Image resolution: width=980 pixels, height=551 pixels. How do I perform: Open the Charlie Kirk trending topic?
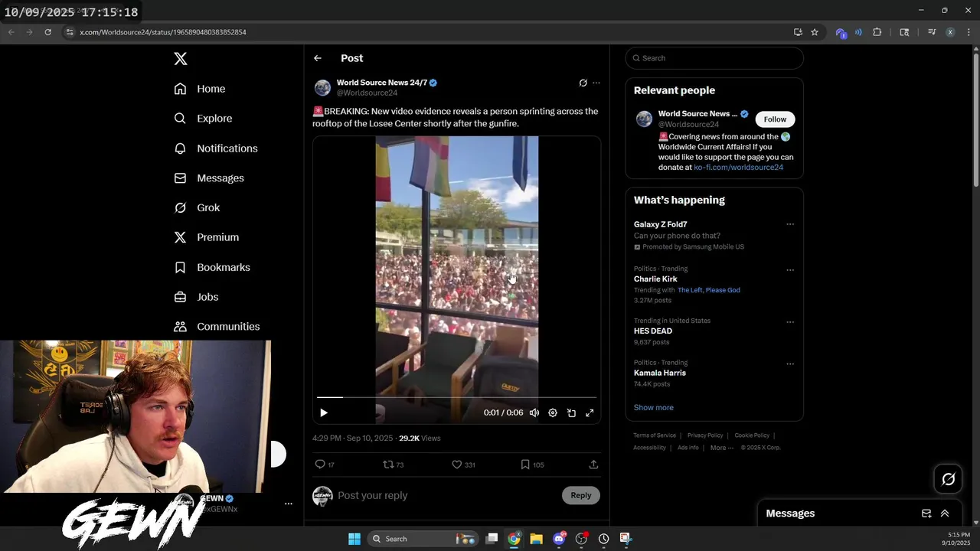click(655, 279)
